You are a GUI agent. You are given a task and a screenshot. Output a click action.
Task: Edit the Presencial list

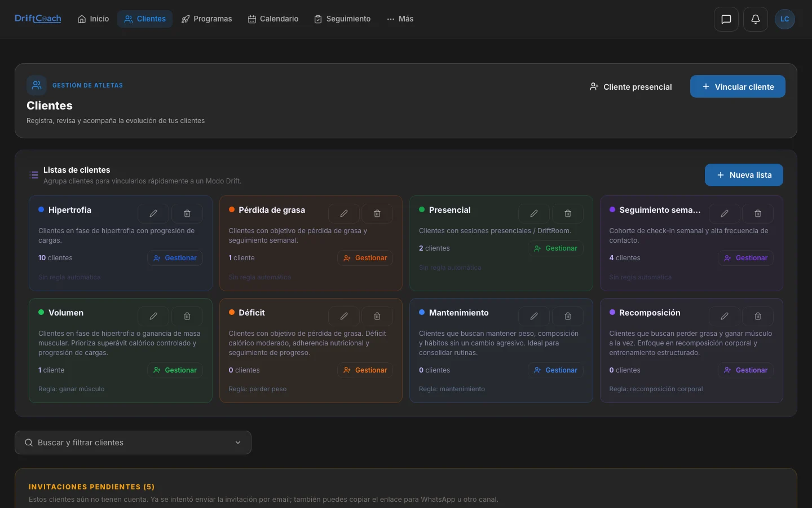click(534, 213)
